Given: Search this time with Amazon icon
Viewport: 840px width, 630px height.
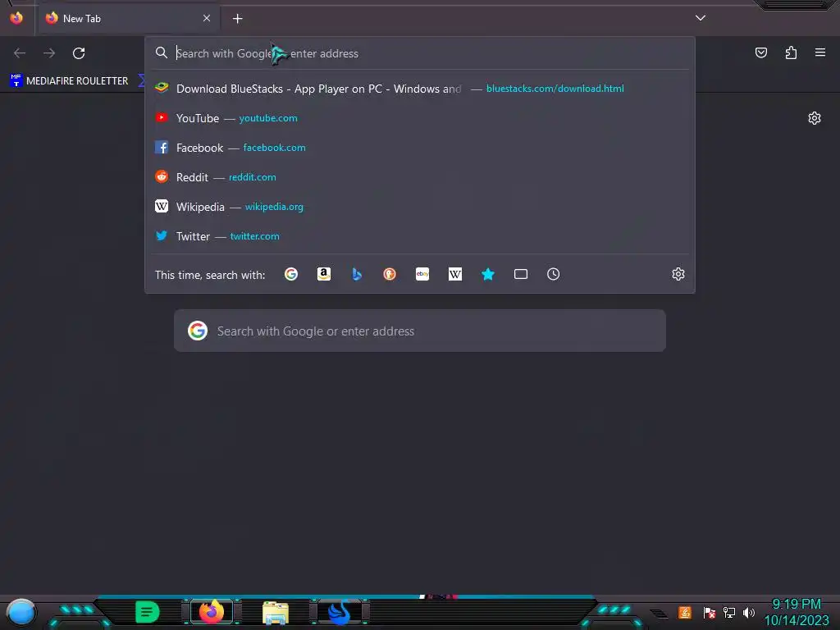Looking at the screenshot, I should pyautogui.click(x=323, y=274).
